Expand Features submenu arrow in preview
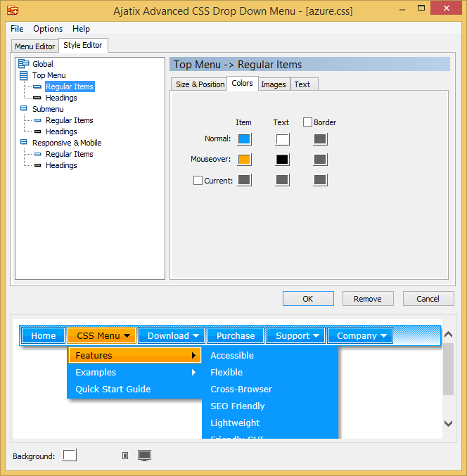The width and height of the screenshot is (467, 476). tap(193, 355)
